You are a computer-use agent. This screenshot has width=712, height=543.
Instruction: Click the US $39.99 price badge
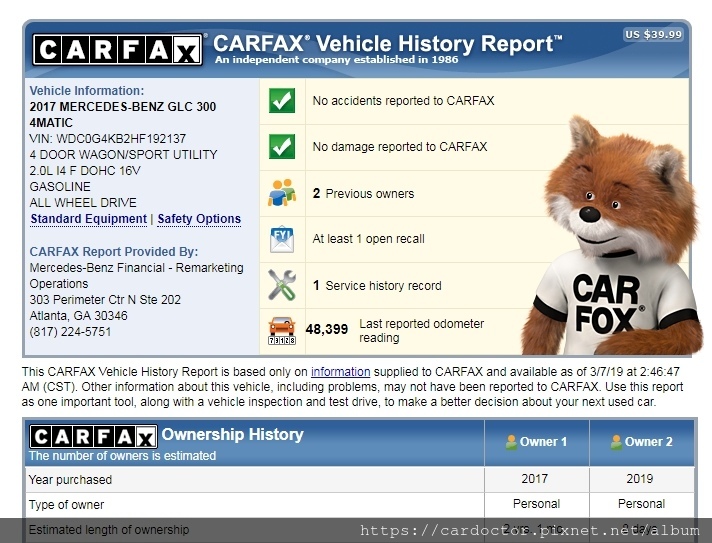[653, 35]
